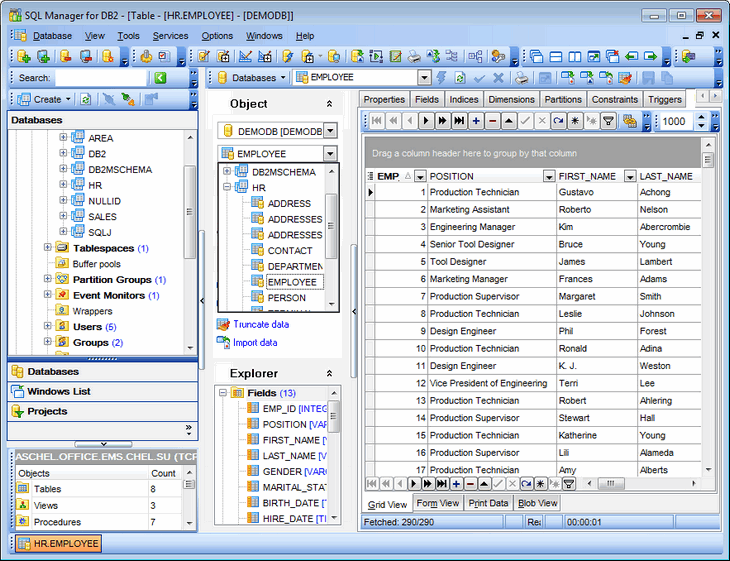The width and height of the screenshot is (730, 561).
Task: Click the register host icon with green plus
Action: point(43,56)
